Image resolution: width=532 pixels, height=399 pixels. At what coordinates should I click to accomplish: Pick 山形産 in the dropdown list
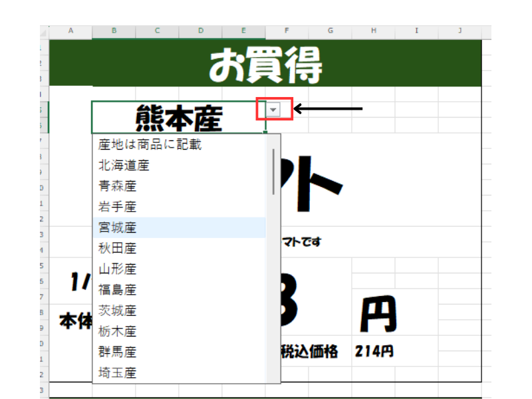[x=118, y=269]
